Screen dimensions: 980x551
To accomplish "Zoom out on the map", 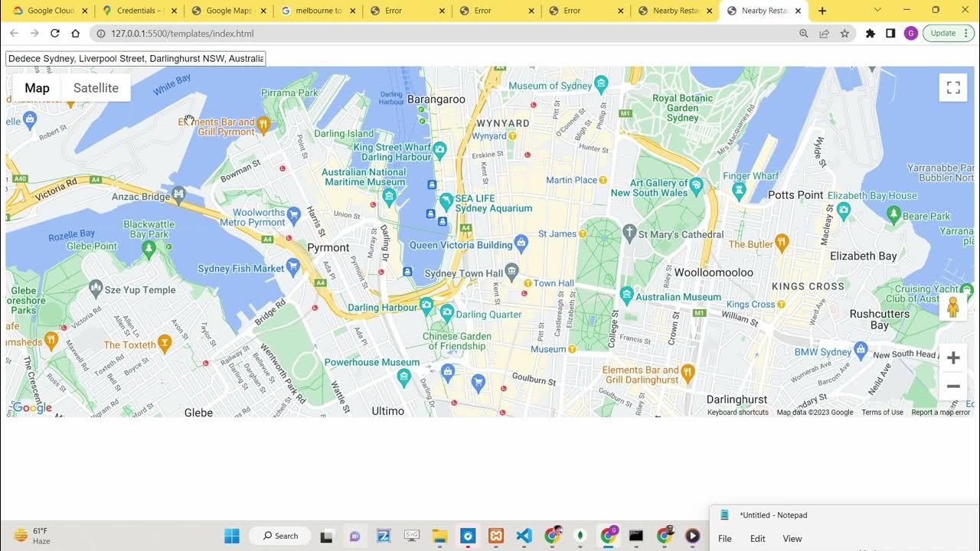I will coord(953,386).
